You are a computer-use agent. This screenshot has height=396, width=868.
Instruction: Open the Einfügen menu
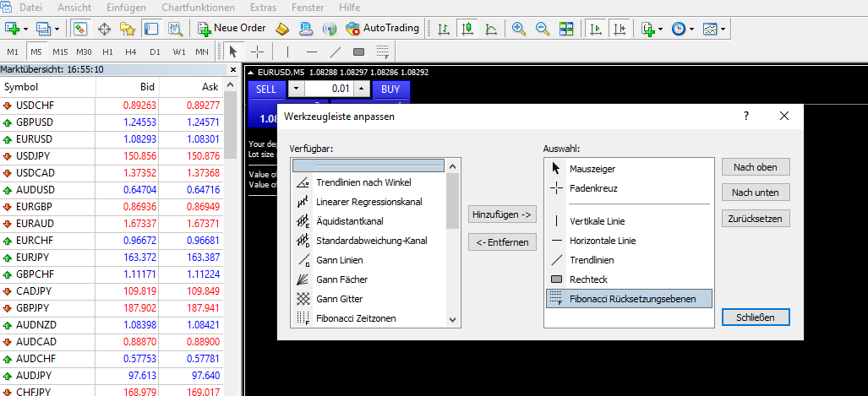point(126,8)
